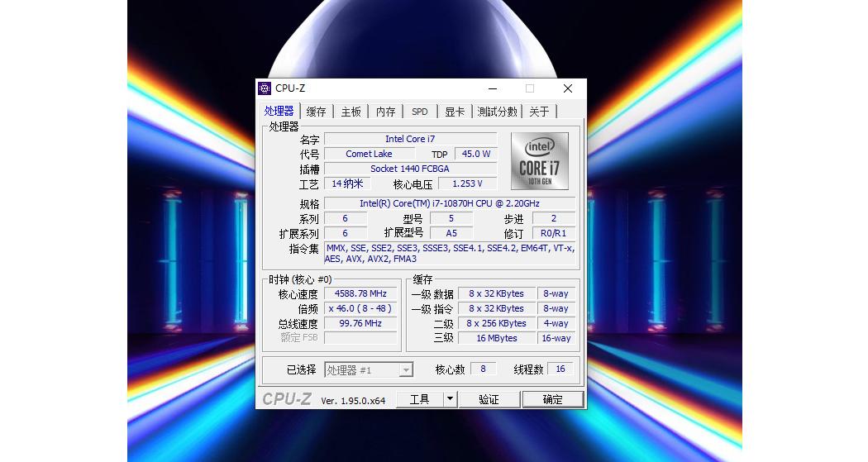
Task: Click the TDP value 45.0 W
Action: [476, 154]
